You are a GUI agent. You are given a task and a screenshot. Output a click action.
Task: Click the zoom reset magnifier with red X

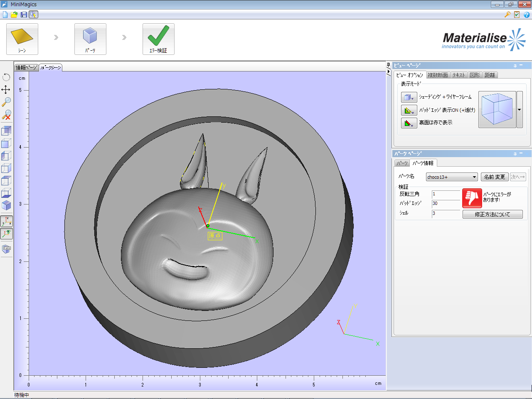click(6, 115)
